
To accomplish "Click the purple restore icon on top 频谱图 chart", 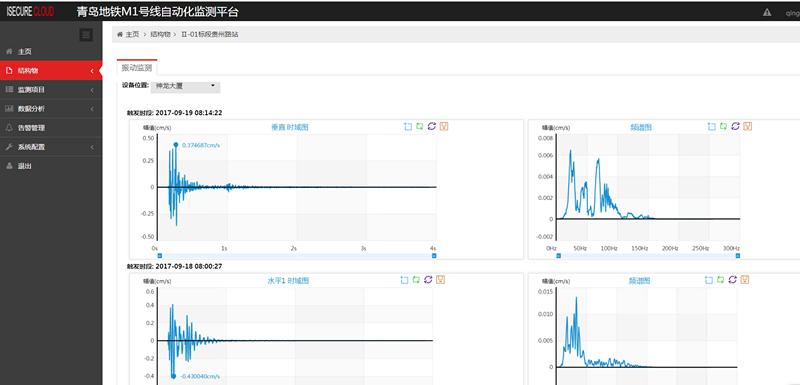I will pos(735,126).
